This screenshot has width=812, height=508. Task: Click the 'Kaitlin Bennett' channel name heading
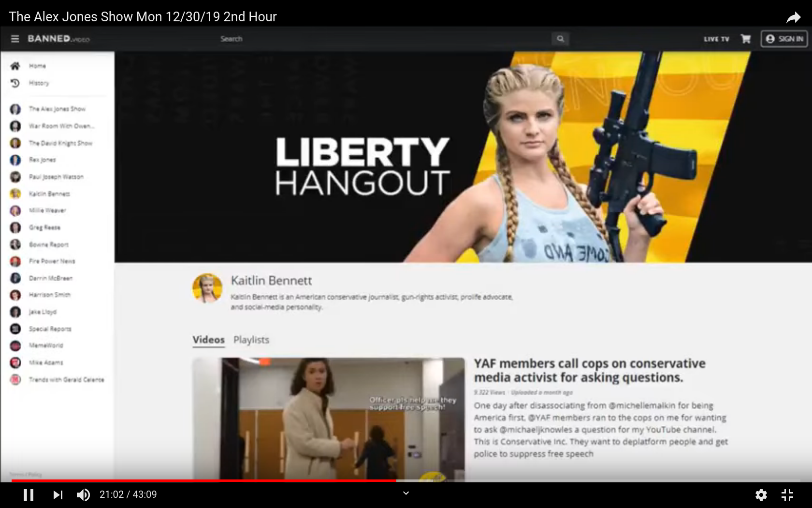point(271,281)
